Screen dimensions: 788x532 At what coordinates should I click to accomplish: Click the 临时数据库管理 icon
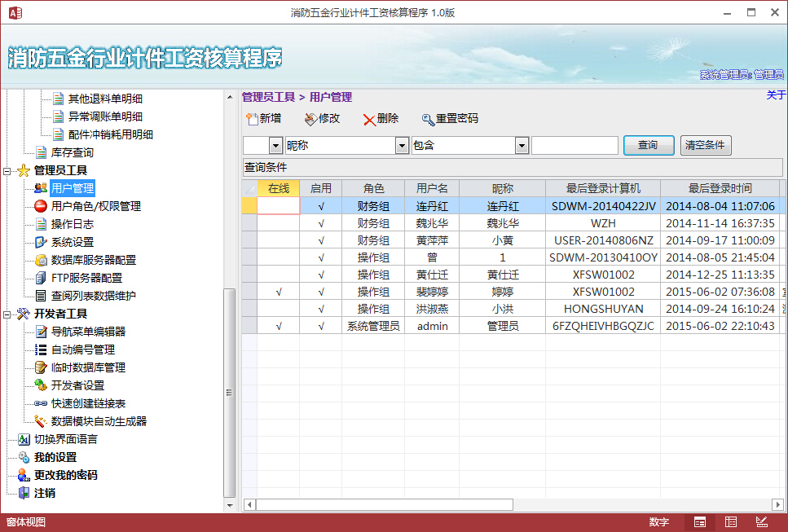point(41,367)
